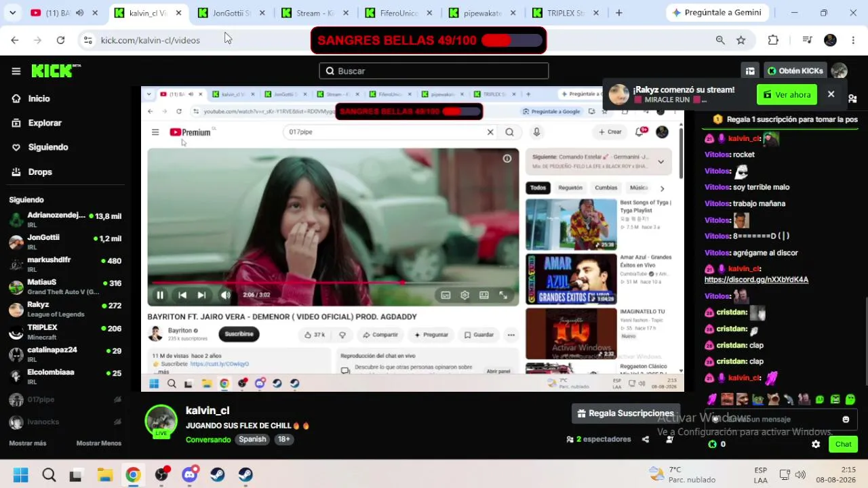Focus the Buscar search field
The image size is (868, 488).
tap(434, 71)
